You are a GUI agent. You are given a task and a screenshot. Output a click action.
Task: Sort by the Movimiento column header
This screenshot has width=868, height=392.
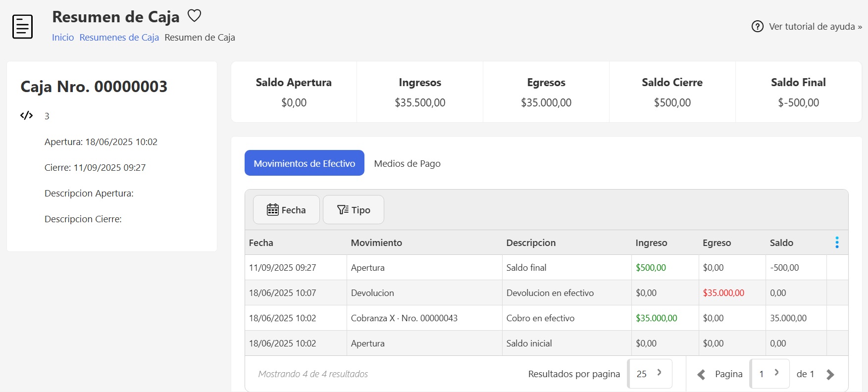376,243
